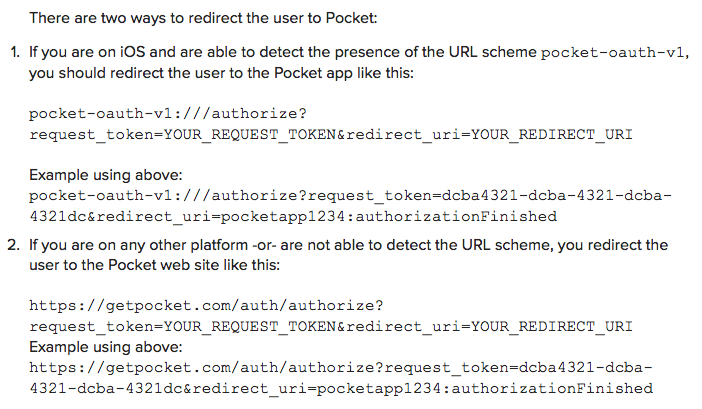
Task: Click 'pocket-oauth-v1:///authorize?' template code line
Action: click(x=168, y=113)
